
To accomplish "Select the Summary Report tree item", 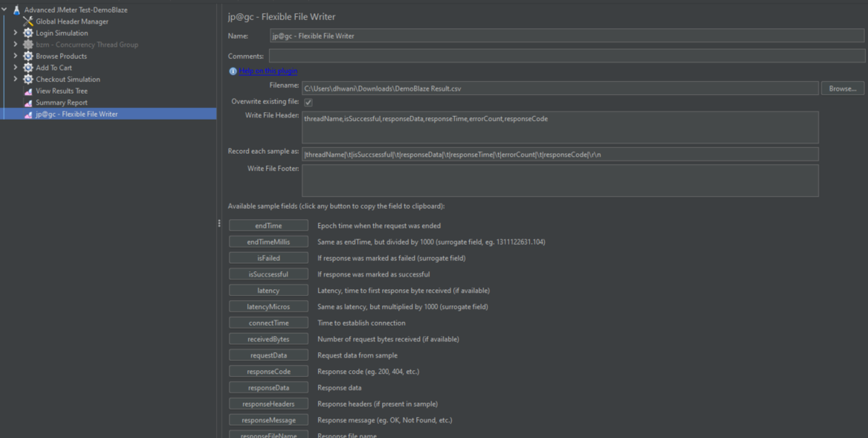I will (x=61, y=102).
